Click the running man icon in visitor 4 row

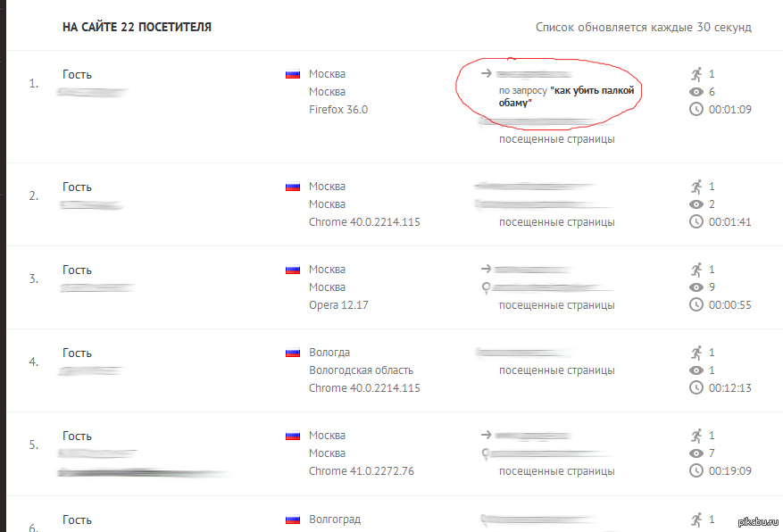[x=696, y=353]
